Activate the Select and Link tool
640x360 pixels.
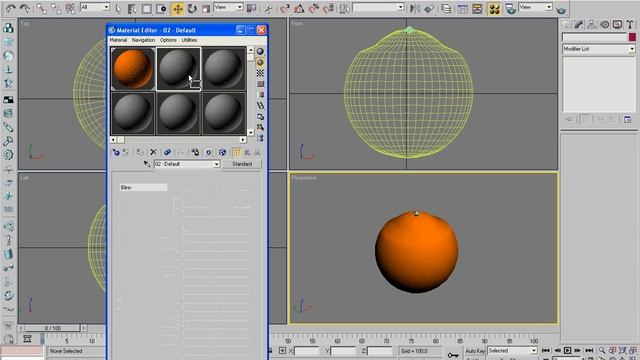tap(41, 8)
